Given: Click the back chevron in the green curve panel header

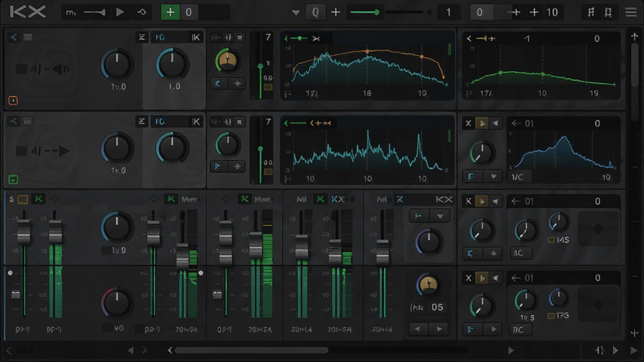Looking at the screenshot, I should (469, 38).
